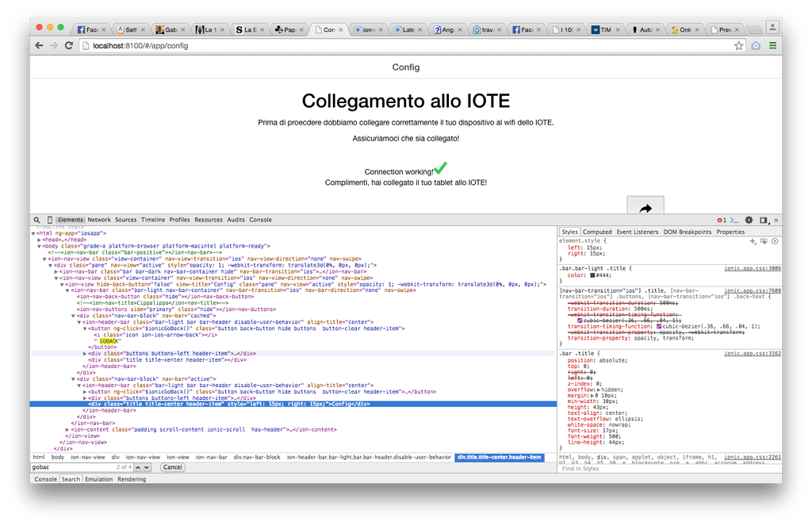Expand the ion-content node

(67, 430)
